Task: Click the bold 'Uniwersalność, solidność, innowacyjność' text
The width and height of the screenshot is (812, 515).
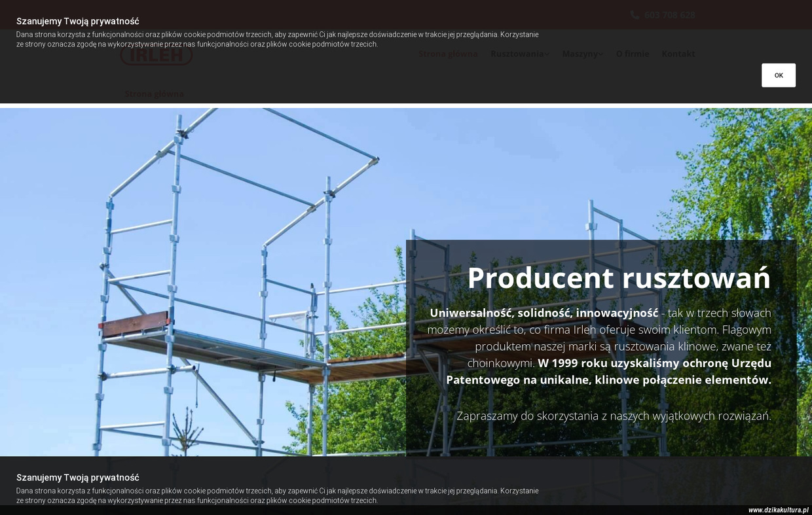Action: tap(544, 313)
